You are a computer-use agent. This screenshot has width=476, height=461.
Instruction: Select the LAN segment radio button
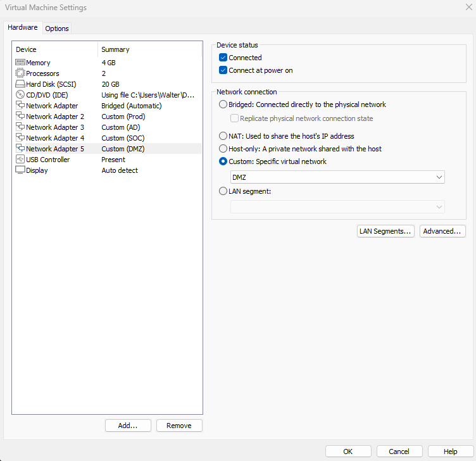click(222, 191)
